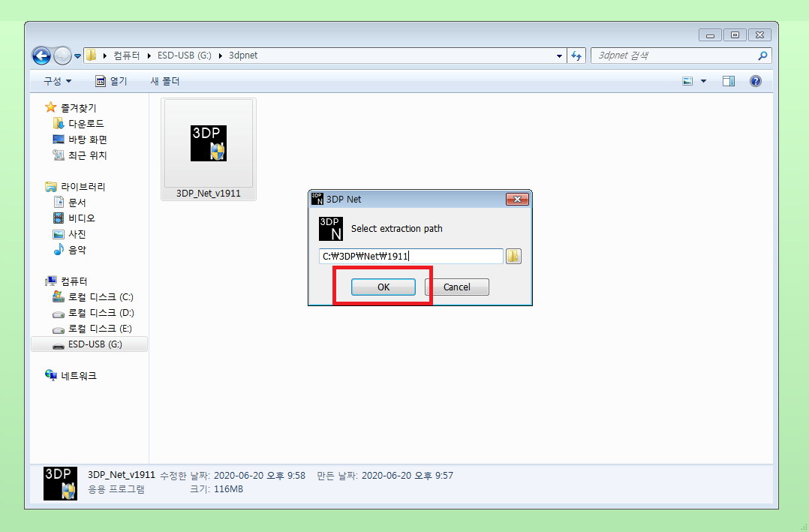Browse for extraction folder icon
This screenshot has width=809, height=532.
coord(513,256)
